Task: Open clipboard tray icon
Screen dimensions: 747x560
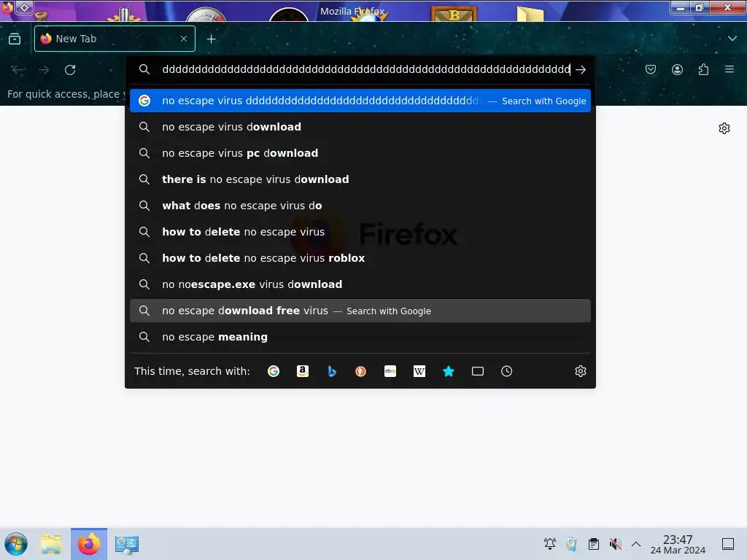Action: point(594,544)
